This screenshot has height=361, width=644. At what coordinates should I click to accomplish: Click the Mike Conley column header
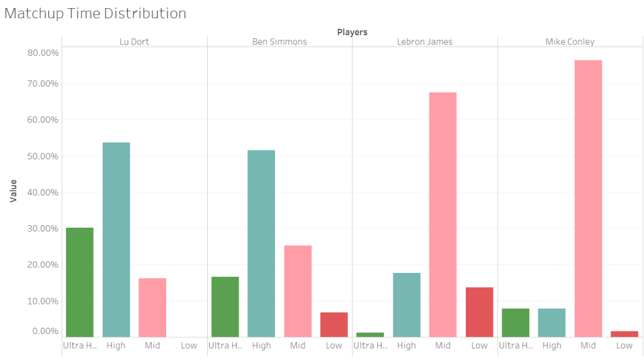(x=570, y=42)
